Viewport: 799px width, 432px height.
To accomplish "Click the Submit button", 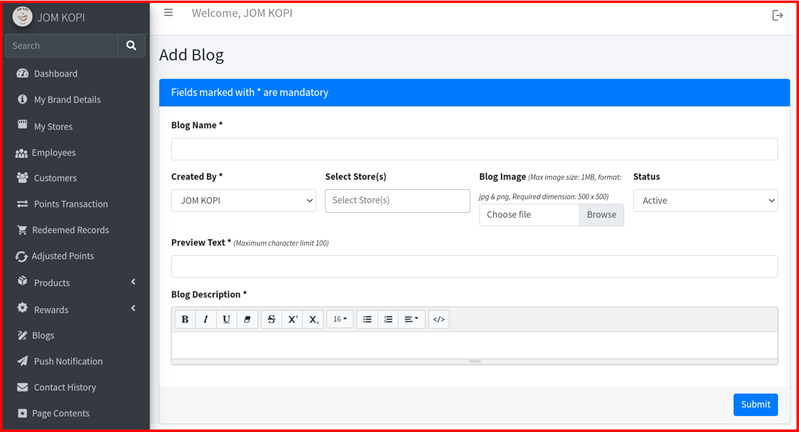I will click(x=755, y=404).
